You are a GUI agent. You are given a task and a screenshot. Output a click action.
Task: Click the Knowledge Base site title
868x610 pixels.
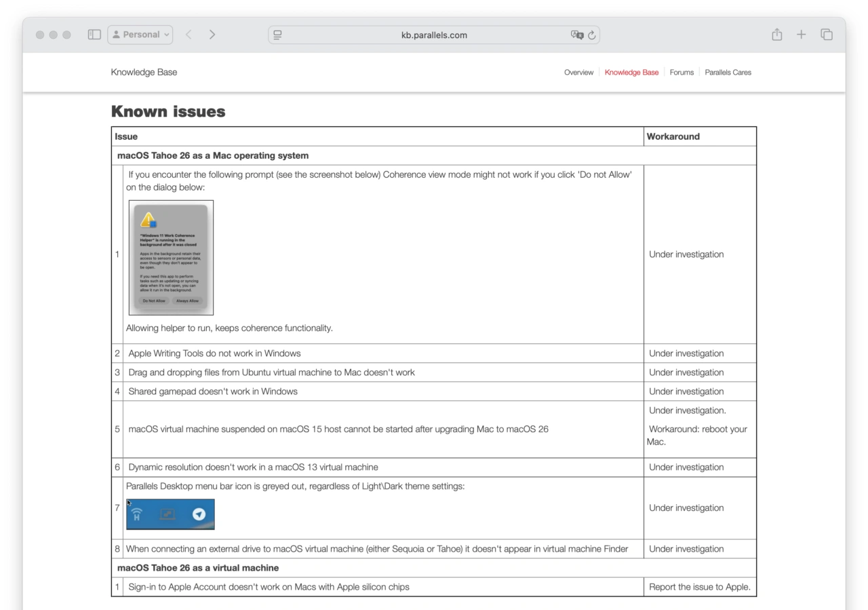(x=144, y=72)
